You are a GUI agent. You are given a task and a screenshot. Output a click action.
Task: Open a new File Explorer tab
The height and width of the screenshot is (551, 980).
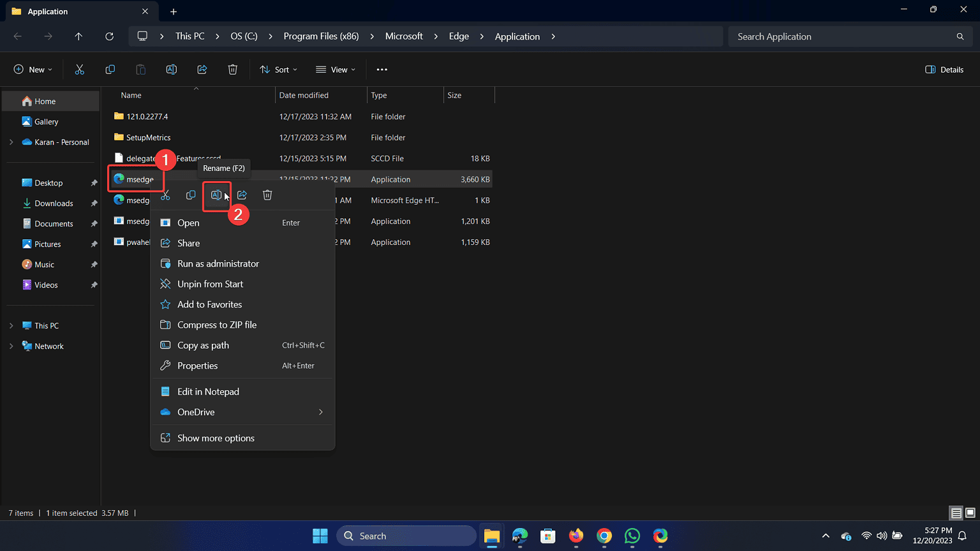point(174,11)
